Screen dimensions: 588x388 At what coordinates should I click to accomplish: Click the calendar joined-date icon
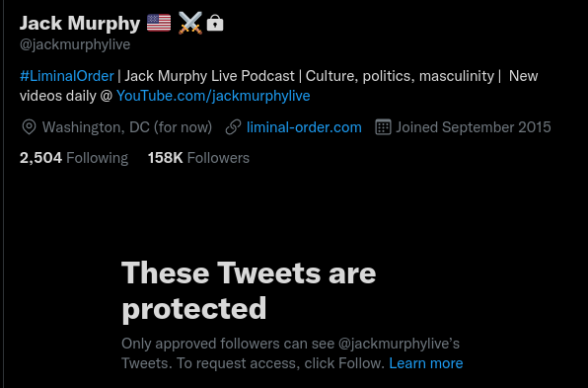click(383, 127)
